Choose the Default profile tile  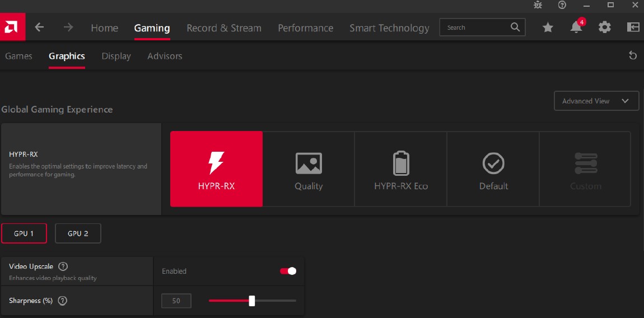tap(493, 169)
